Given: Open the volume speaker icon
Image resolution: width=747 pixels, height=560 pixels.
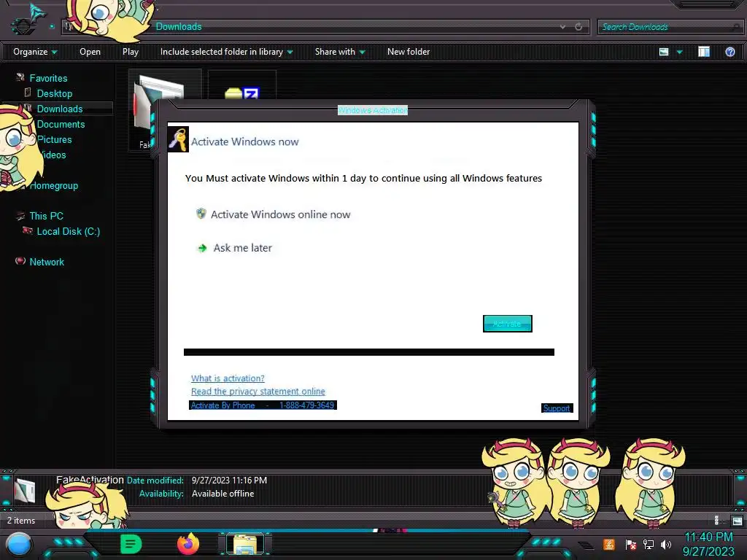Looking at the screenshot, I should [x=666, y=544].
